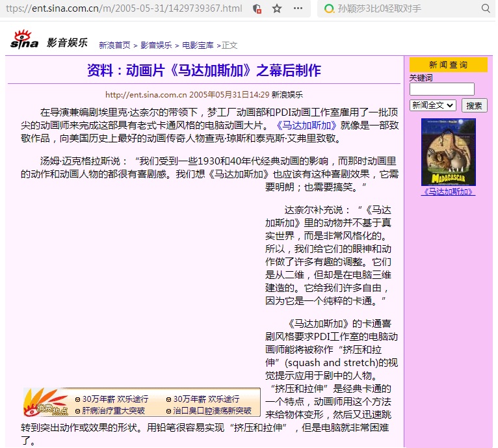Click the article headline 资料：动画片《马达加斯加》之幕后制作
498x448 pixels.
[204, 70]
